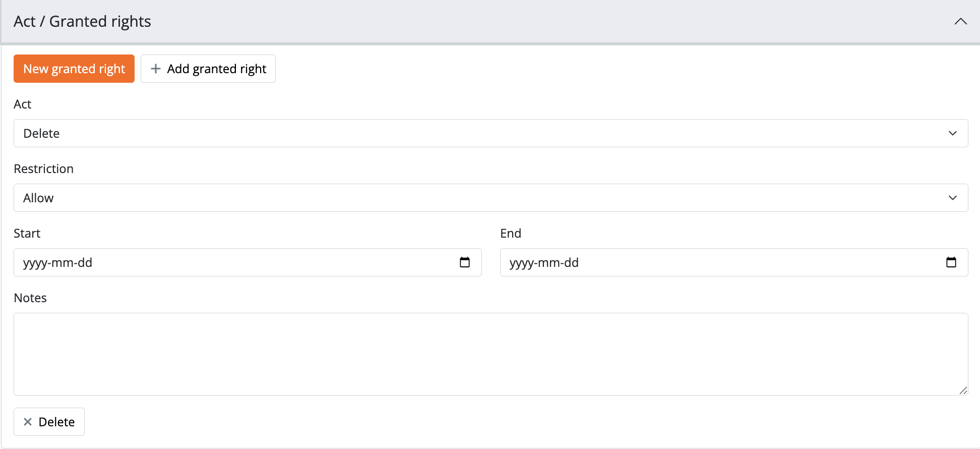Viewport: 980px width, 449px height.
Task: Click the Act field label
Action: tap(23, 104)
